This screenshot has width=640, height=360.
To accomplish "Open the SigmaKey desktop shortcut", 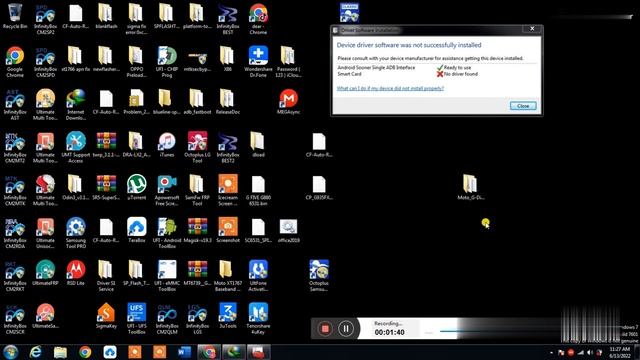I will click(106, 316).
